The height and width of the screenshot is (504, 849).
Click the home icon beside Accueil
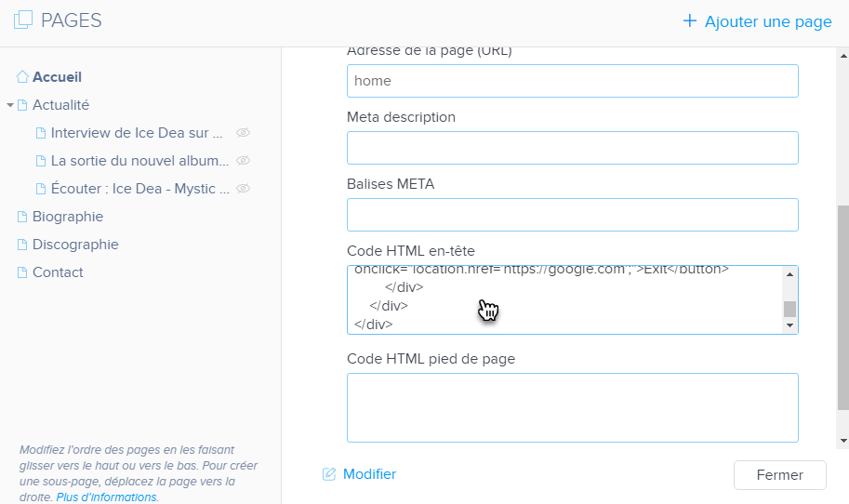(x=22, y=77)
